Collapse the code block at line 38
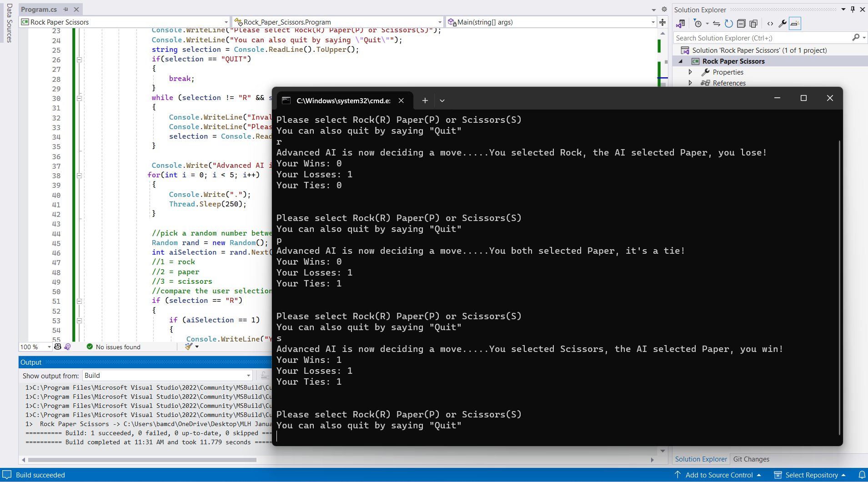Viewport: 868px width, 482px height. click(x=79, y=176)
